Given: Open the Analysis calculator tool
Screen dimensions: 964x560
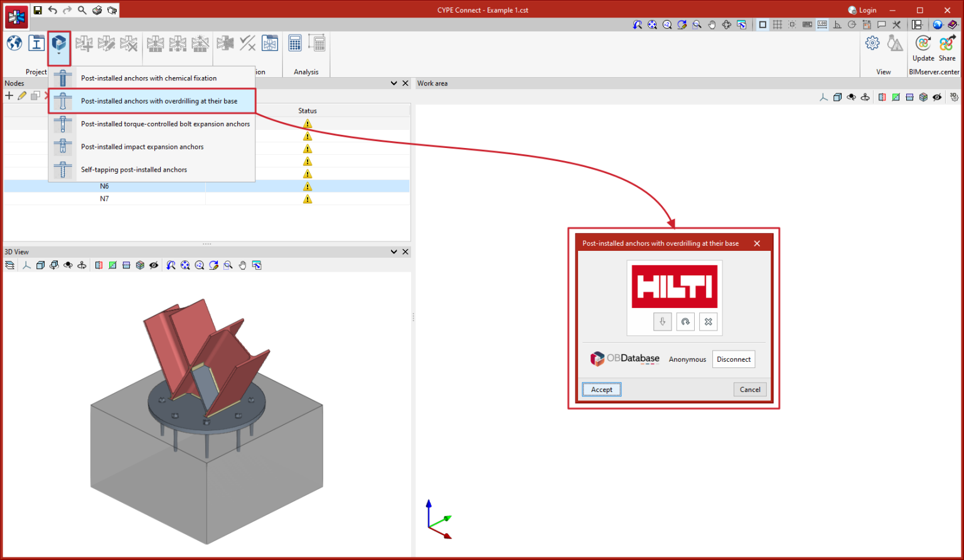Looking at the screenshot, I should (295, 43).
